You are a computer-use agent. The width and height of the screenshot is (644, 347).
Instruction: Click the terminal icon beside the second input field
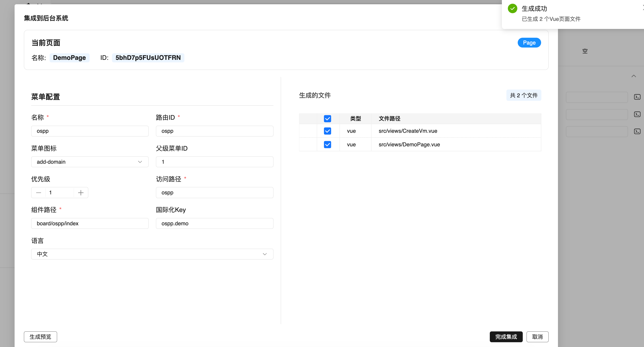point(637,114)
